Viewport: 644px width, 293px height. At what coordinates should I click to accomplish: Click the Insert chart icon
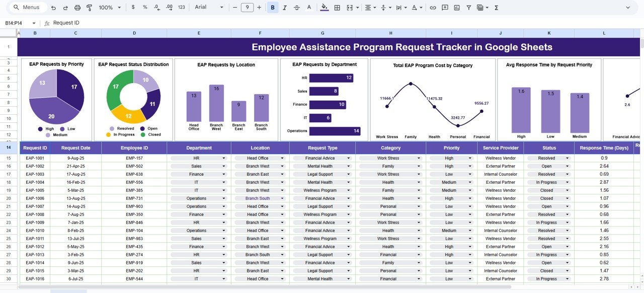(457, 8)
